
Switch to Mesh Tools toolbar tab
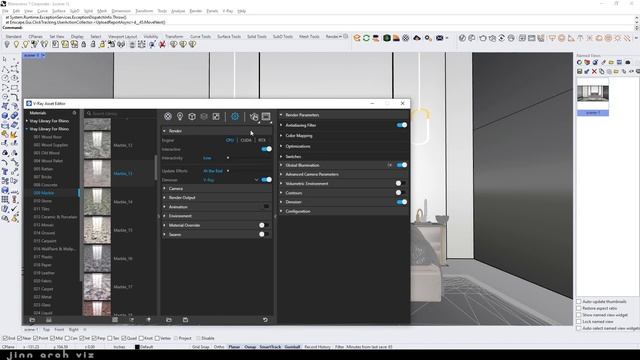[309, 37]
